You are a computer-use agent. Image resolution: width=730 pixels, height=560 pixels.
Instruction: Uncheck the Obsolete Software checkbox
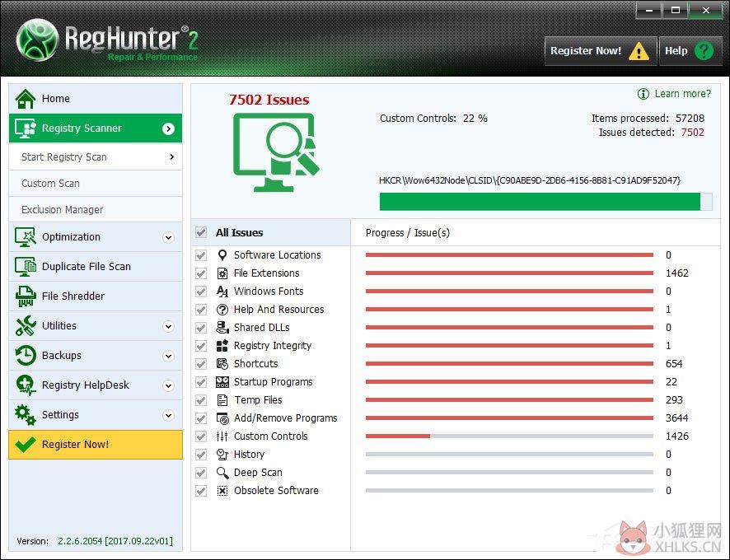pos(201,491)
